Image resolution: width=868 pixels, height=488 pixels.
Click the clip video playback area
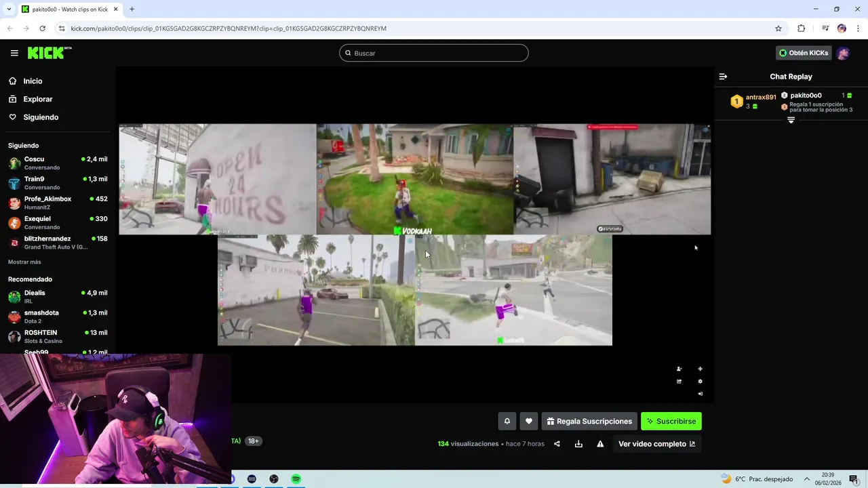[x=415, y=235]
